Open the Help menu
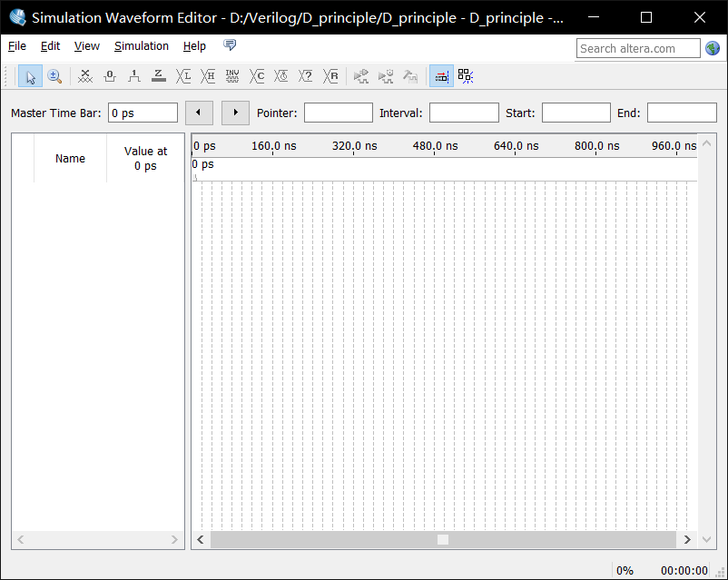The width and height of the screenshot is (728, 580). click(x=194, y=46)
